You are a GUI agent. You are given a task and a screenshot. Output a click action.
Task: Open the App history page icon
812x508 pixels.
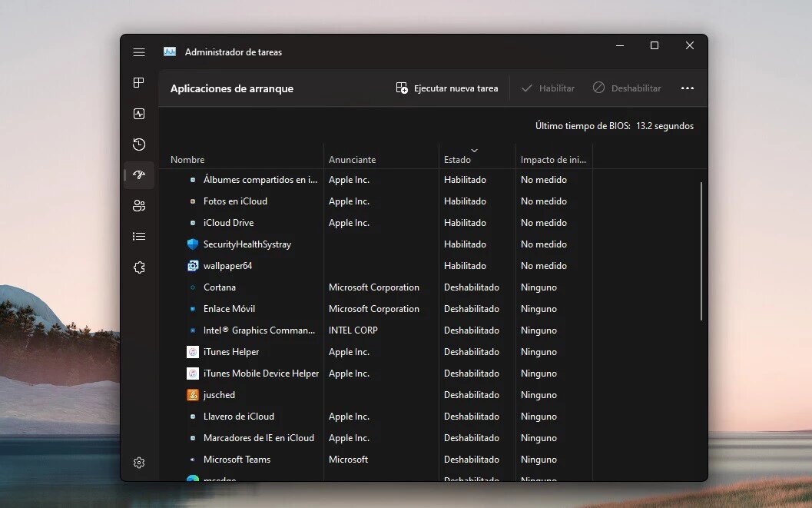(139, 144)
